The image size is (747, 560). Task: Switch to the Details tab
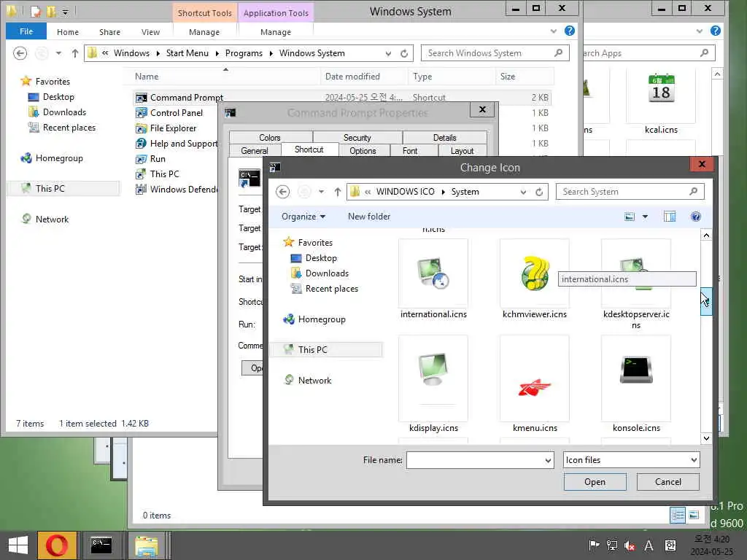444,138
